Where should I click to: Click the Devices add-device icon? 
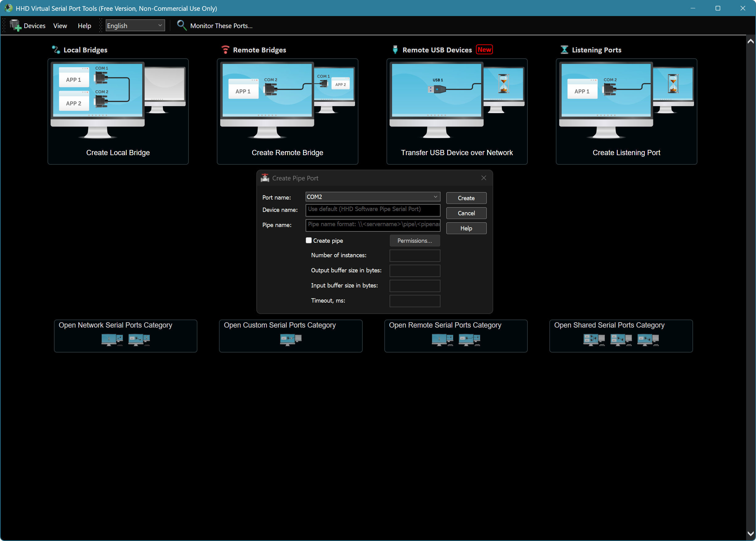pyautogui.click(x=15, y=25)
